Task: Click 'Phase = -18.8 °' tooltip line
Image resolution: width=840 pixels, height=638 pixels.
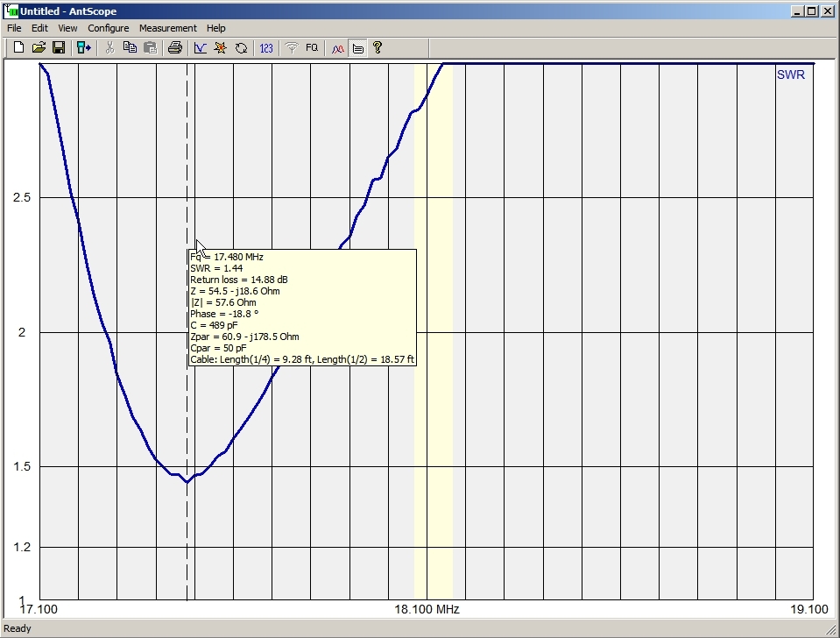Action: 224,314
